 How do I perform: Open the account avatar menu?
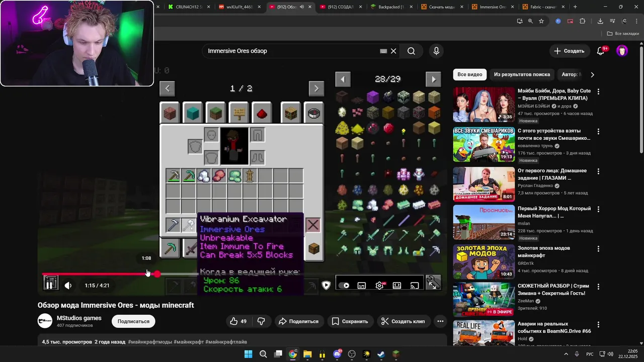click(622, 51)
